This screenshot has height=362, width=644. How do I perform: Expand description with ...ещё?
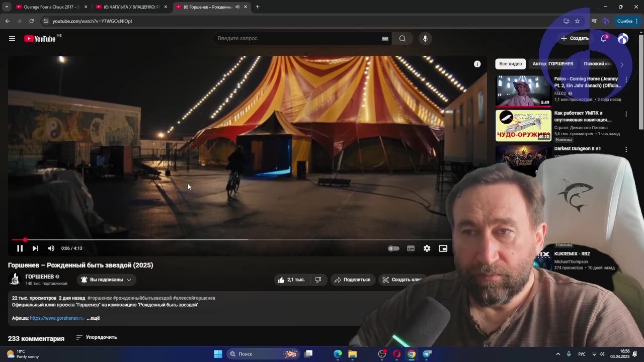(93, 318)
